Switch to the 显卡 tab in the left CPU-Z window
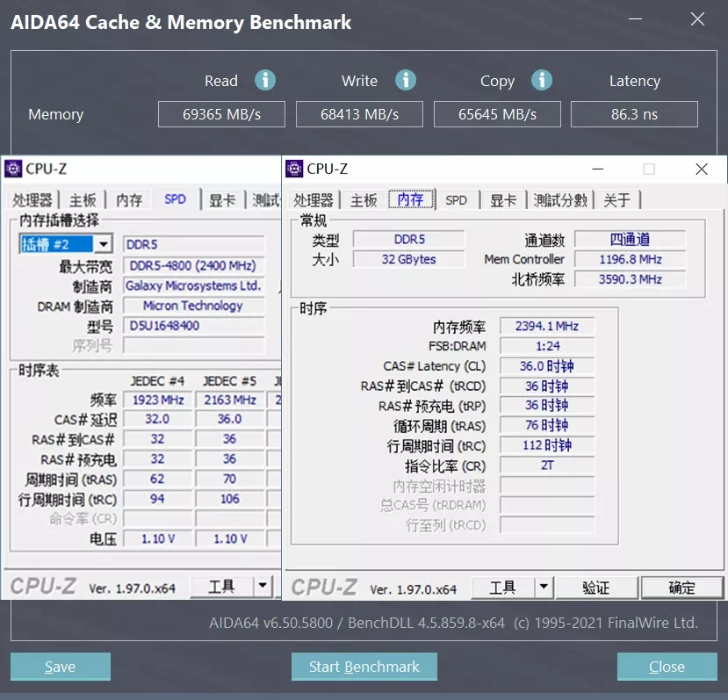 pyautogui.click(x=223, y=199)
